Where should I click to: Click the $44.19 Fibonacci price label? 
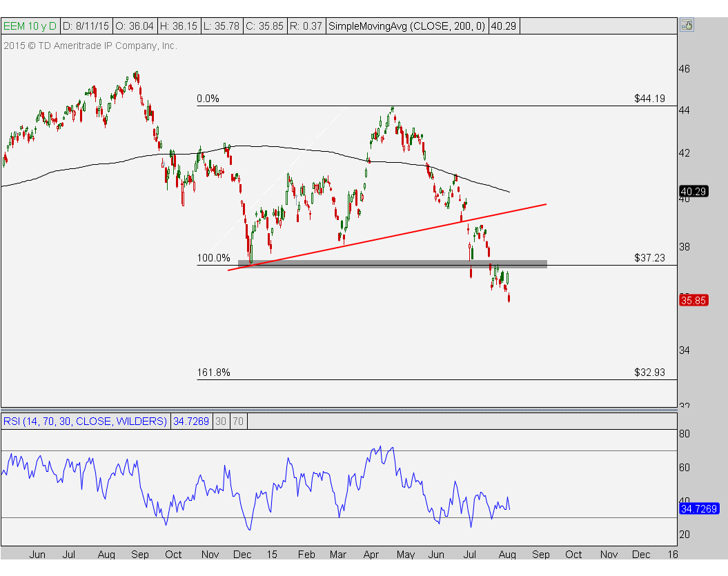tap(649, 99)
